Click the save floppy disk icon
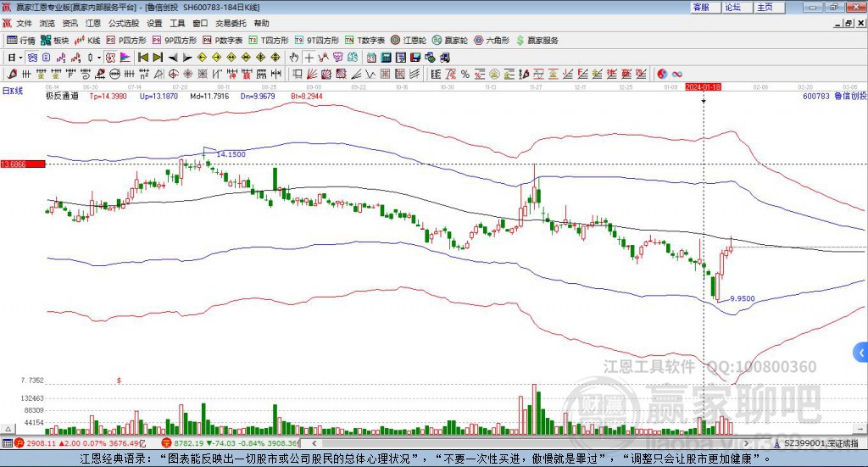 click(x=415, y=58)
